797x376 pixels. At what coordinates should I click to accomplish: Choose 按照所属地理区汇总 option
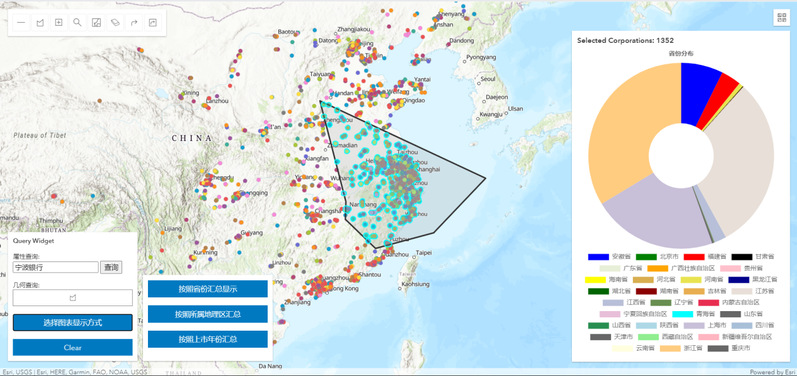coord(207,314)
